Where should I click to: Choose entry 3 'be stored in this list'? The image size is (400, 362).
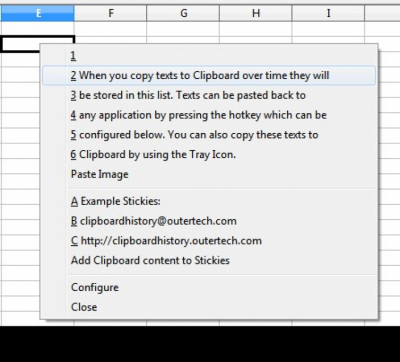(209, 95)
